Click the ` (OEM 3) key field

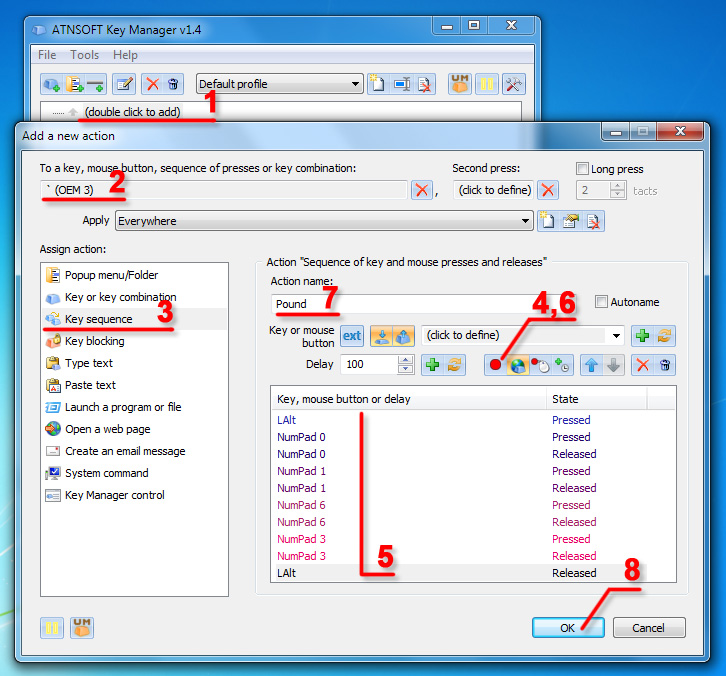pos(224,190)
